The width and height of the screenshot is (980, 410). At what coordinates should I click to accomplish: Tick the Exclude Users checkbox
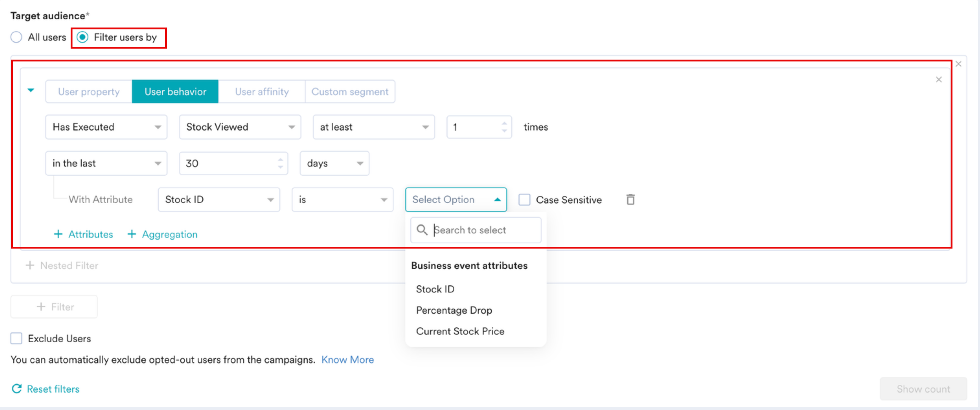pyautogui.click(x=17, y=338)
